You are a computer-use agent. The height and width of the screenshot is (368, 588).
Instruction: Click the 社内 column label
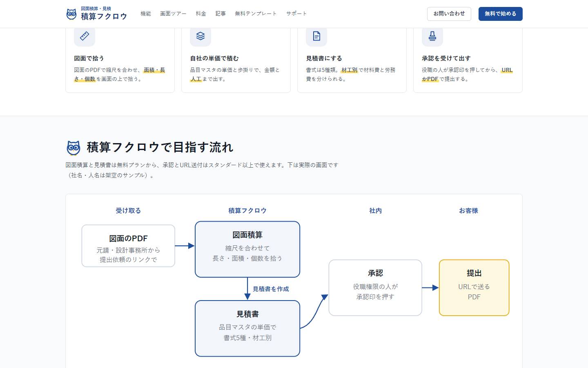[x=375, y=211]
